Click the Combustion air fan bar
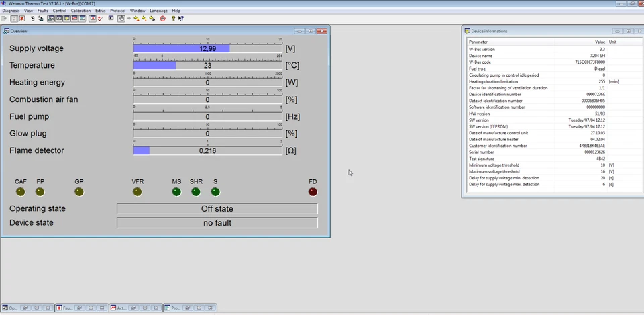Image resolution: width=644 pixels, height=315 pixels. [x=207, y=99]
